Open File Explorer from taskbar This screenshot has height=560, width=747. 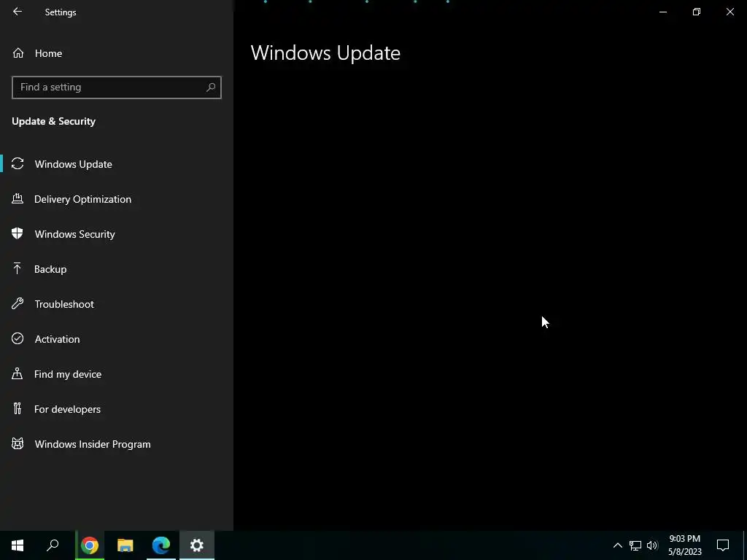[125, 545]
